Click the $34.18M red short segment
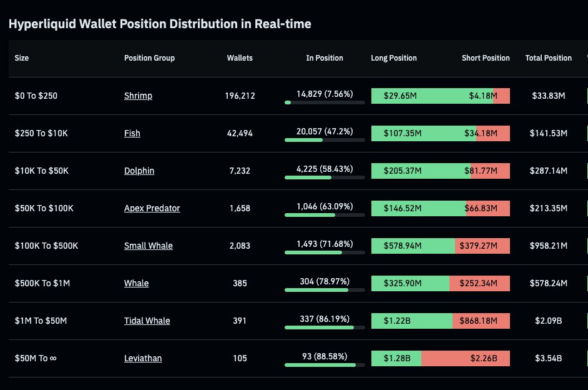The width and height of the screenshot is (588, 390). [493, 133]
